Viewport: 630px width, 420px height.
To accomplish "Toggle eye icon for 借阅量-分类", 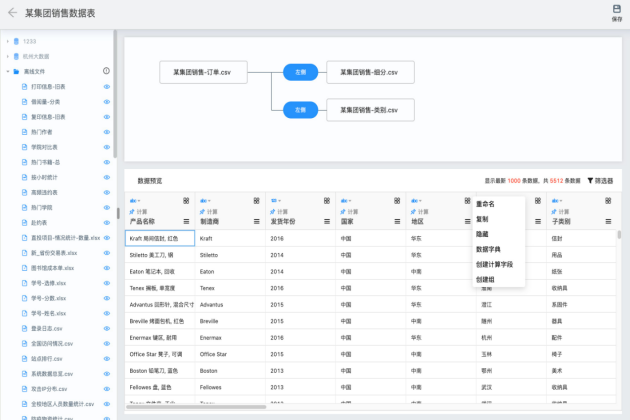I will (107, 102).
